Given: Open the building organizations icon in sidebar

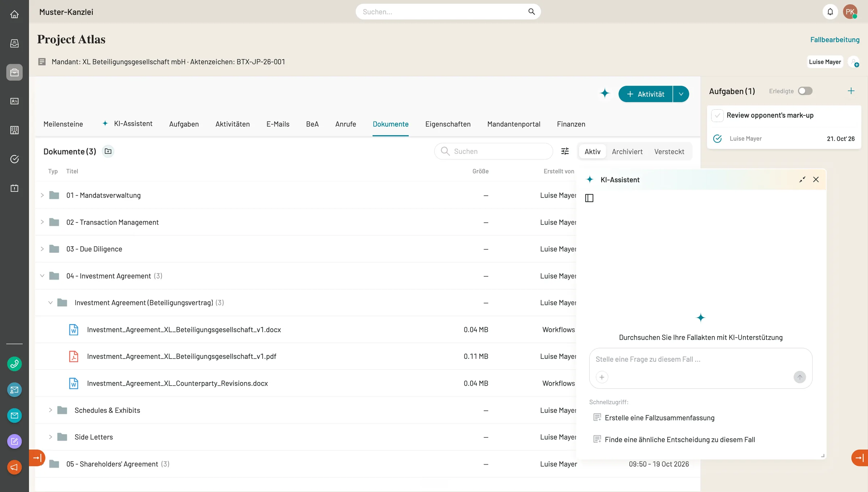Looking at the screenshot, I should coord(14,130).
